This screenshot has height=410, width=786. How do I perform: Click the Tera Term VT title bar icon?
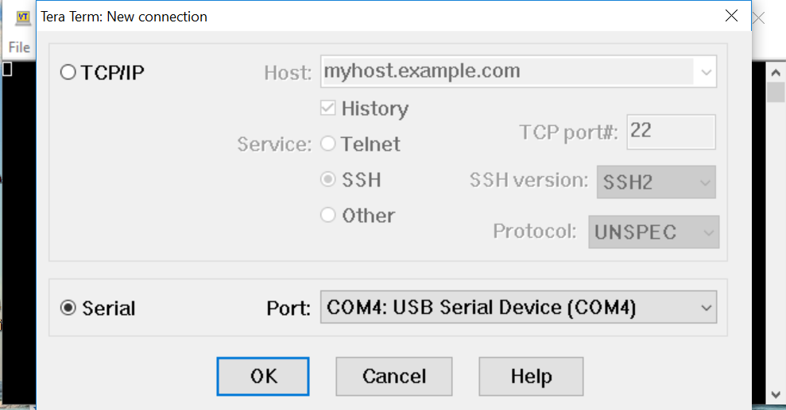[24, 17]
